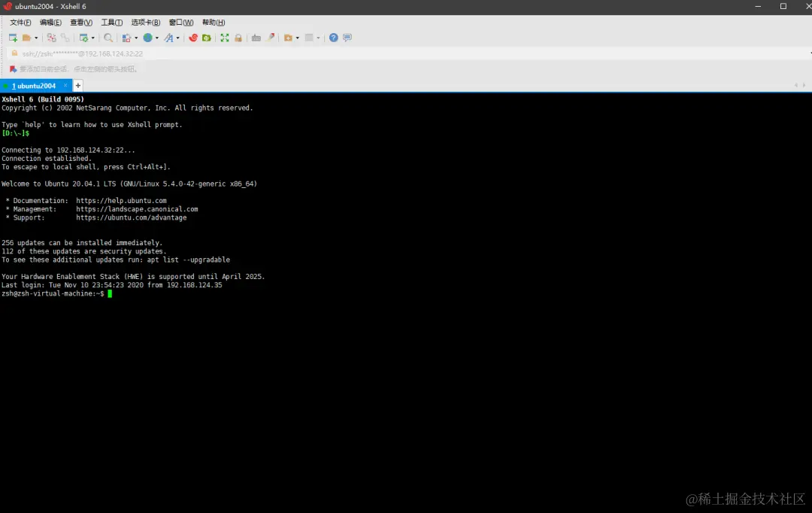Click the https://ubuntu.com/advantage URL text
This screenshot has width=812, height=513.
click(x=131, y=217)
